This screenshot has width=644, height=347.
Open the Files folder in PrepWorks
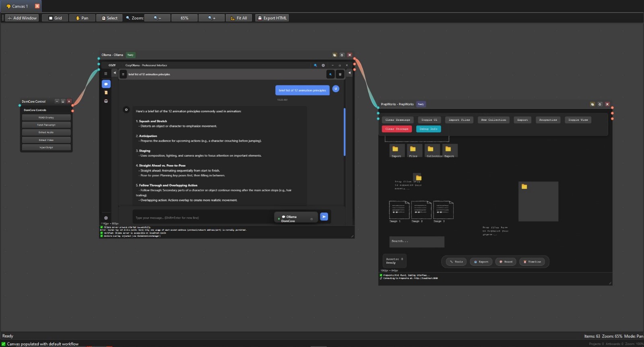click(x=413, y=151)
